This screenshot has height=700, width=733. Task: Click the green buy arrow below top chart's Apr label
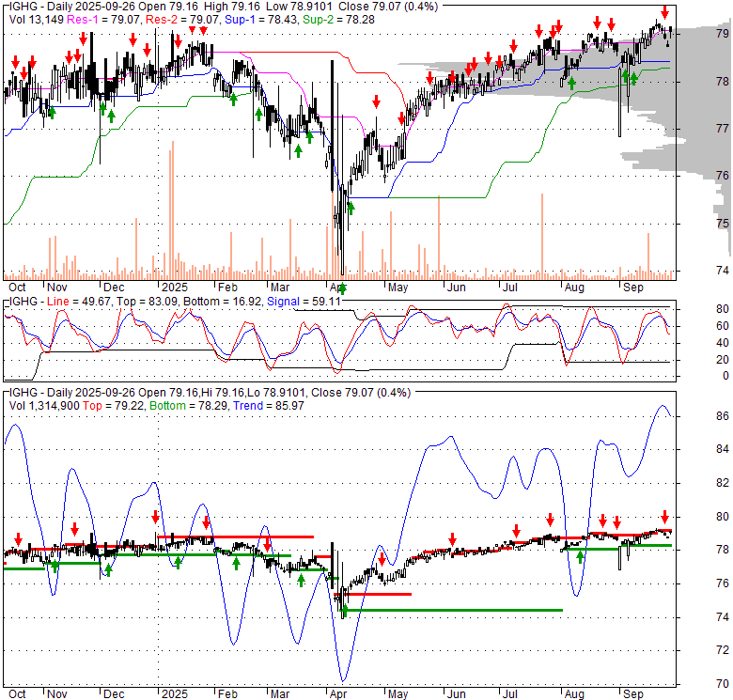343,288
